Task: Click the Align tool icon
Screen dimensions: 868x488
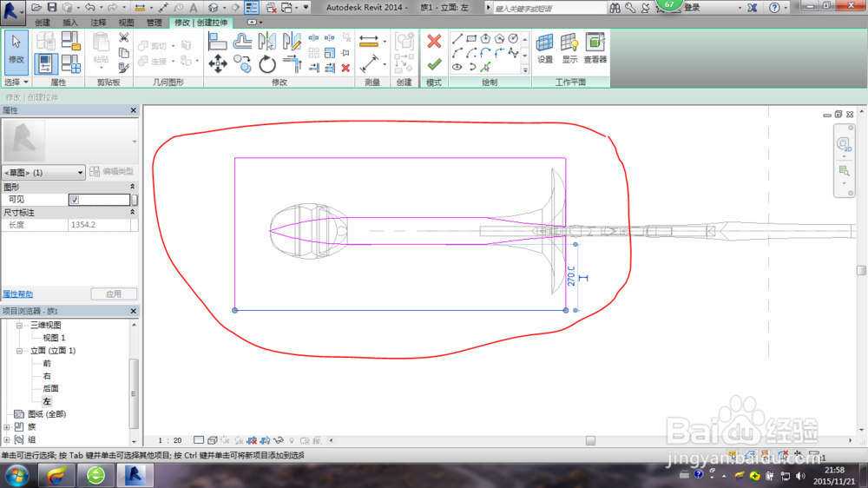Action: point(218,42)
